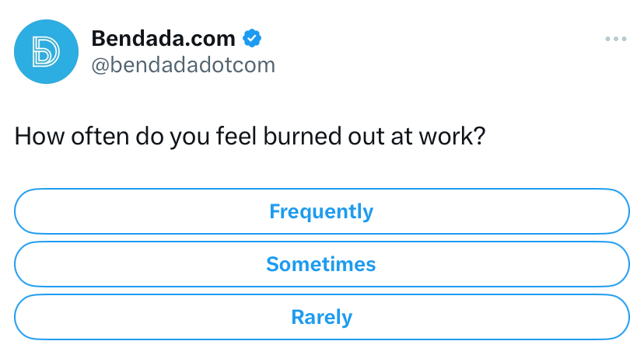Screen dimensions: 644x348
Task: View profile via circular blue avatar
Action: pos(46,52)
